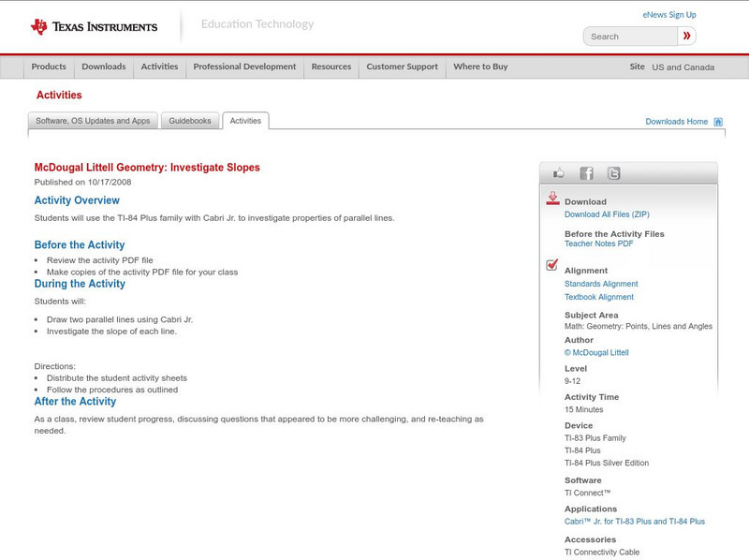Viewport: 749px width, 560px height.
Task: Open the Cabri Jr. application link
Action: tap(634, 522)
